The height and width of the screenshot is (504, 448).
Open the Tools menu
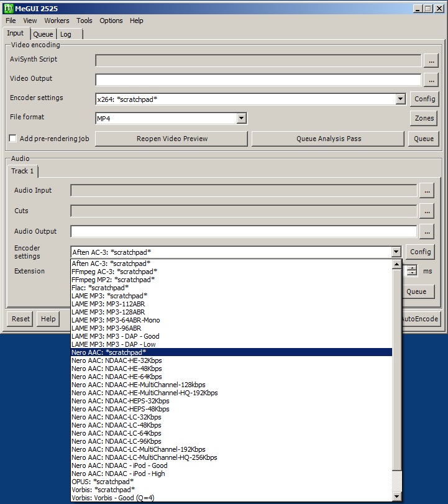tap(85, 21)
